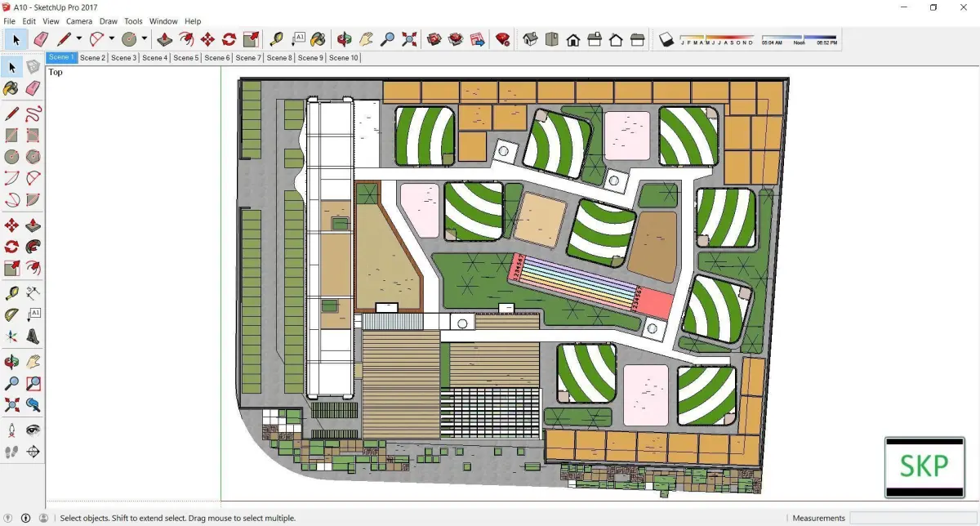
Task: Open the 3D Warehouse icon
Action: coord(434,39)
